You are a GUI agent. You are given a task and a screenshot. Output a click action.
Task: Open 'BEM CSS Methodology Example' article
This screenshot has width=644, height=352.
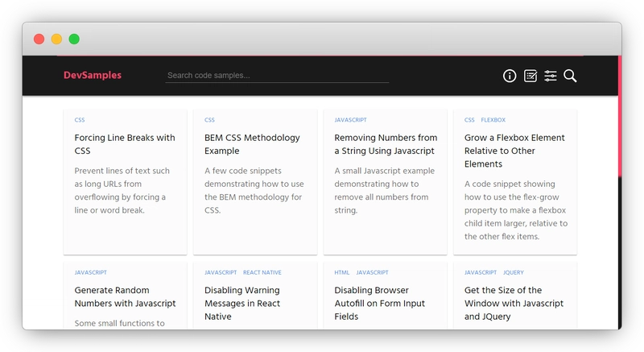tap(252, 144)
